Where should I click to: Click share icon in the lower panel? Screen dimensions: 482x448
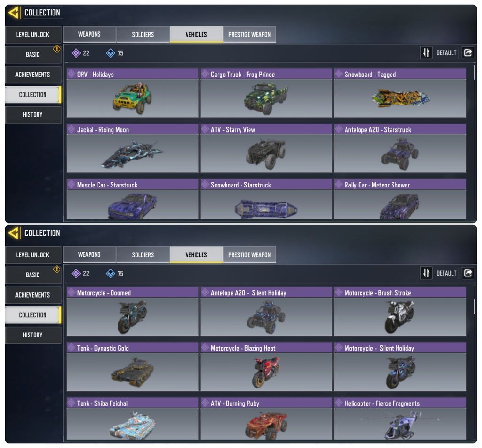pyautogui.click(x=468, y=273)
